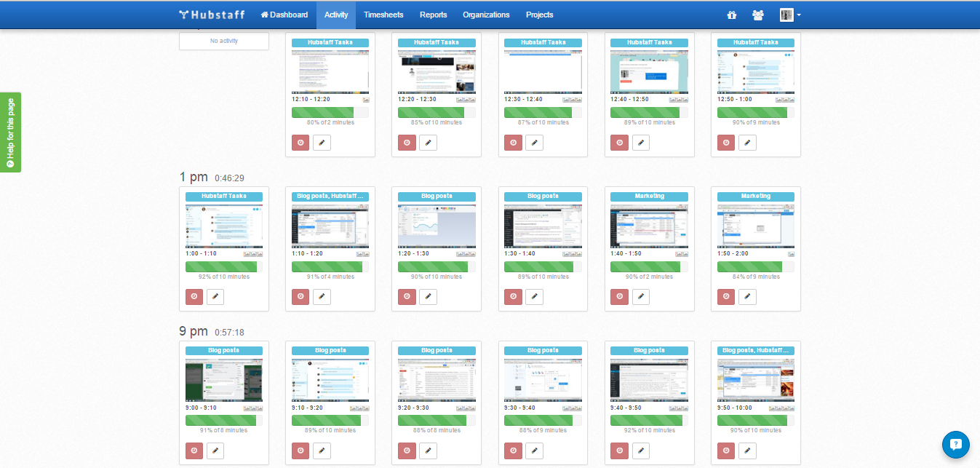The image size is (980, 468).
Task: Click Hubstaff Tasks label on 1:00 - 1:10 card
Action: [x=224, y=197]
